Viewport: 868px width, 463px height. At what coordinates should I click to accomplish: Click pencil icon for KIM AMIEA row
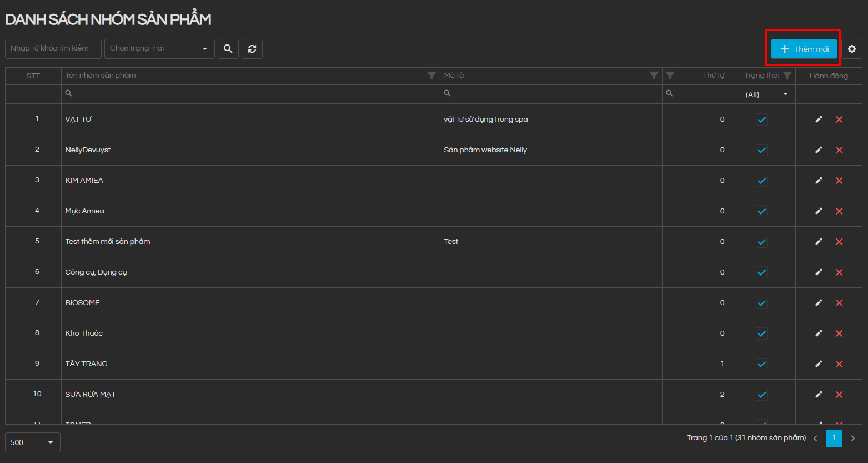[x=819, y=181]
